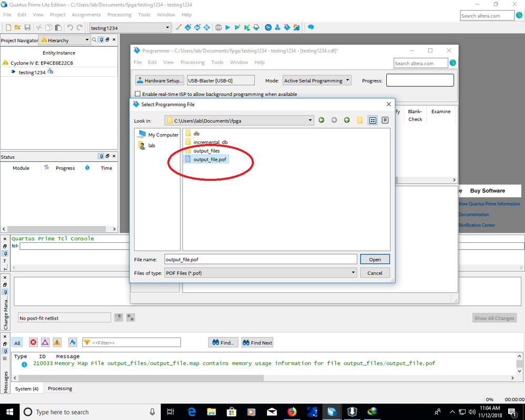Click the speech bubble help icon in toolbar
525x420 pixels.
(311, 27)
